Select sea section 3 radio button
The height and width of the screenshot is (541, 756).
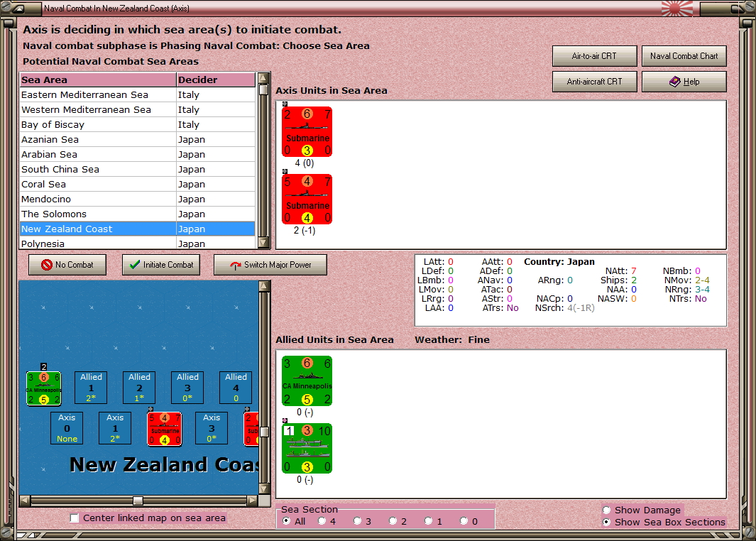tap(357, 521)
